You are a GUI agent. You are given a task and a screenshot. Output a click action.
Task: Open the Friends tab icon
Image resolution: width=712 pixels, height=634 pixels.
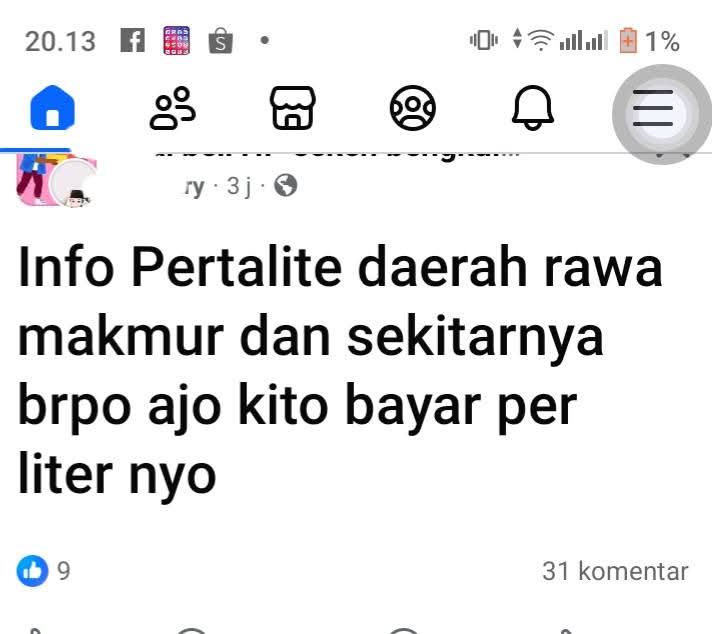tap(173, 108)
